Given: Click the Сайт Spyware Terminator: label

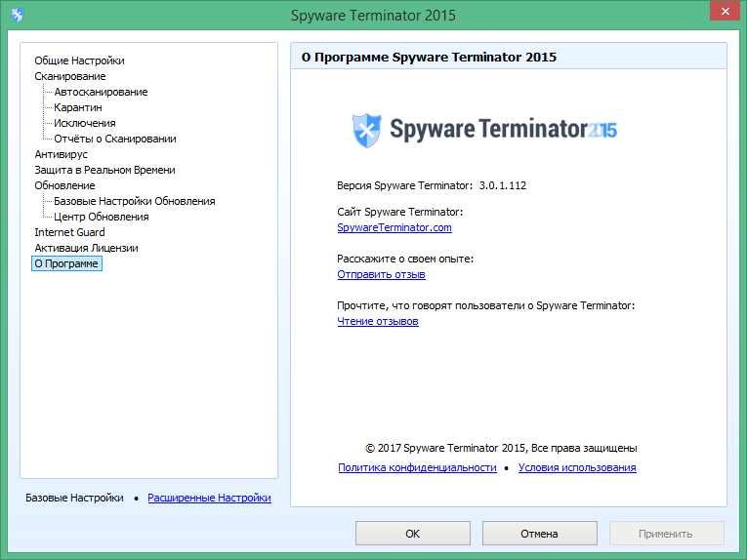Looking at the screenshot, I should pyautogui.click(x=399, y=212).
